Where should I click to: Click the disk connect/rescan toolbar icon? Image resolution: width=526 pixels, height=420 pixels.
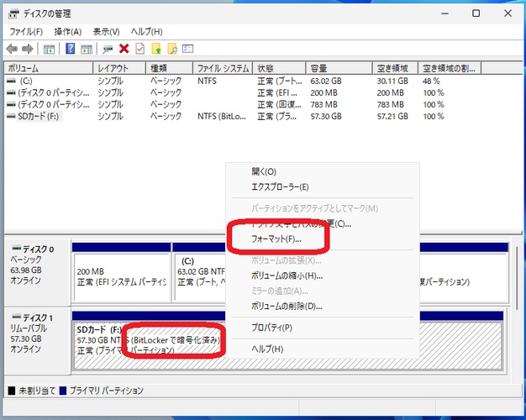point(108,49)
